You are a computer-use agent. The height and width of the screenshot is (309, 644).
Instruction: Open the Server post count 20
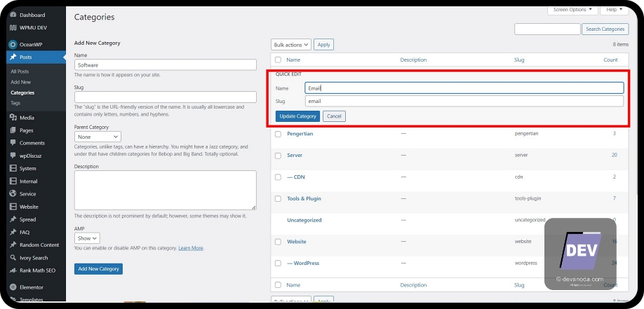click(615, 155)
